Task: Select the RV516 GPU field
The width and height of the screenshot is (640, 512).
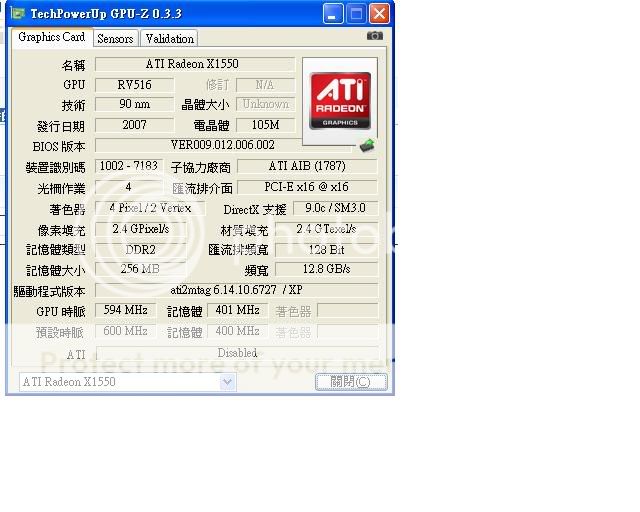Action: [134, 85]
